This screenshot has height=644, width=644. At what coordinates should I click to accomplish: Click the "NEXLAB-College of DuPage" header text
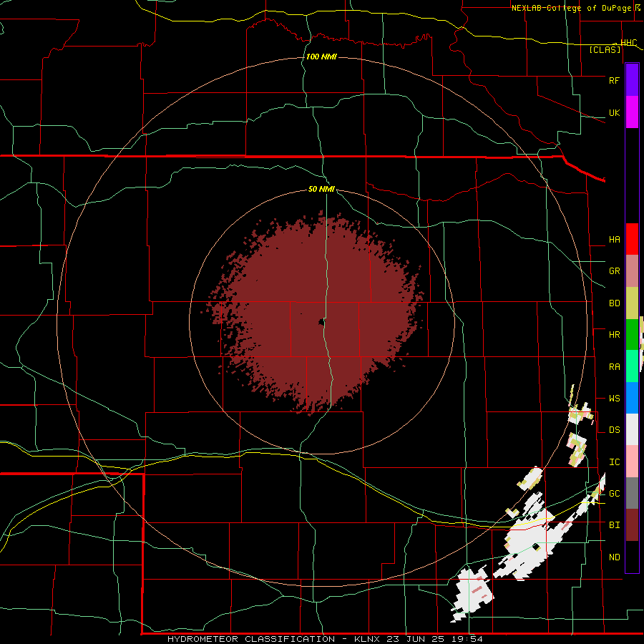571,8
